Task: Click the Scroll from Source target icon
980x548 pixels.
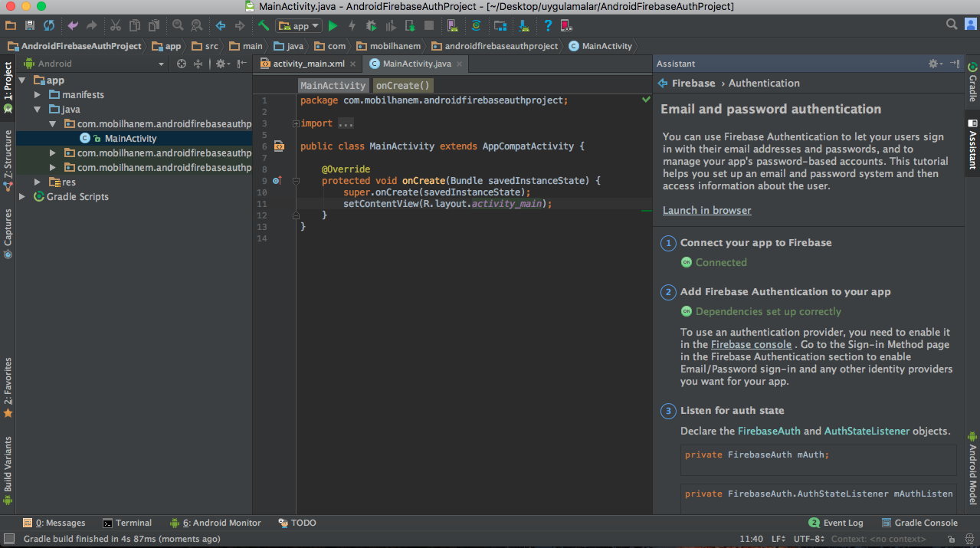Action: 182,64
